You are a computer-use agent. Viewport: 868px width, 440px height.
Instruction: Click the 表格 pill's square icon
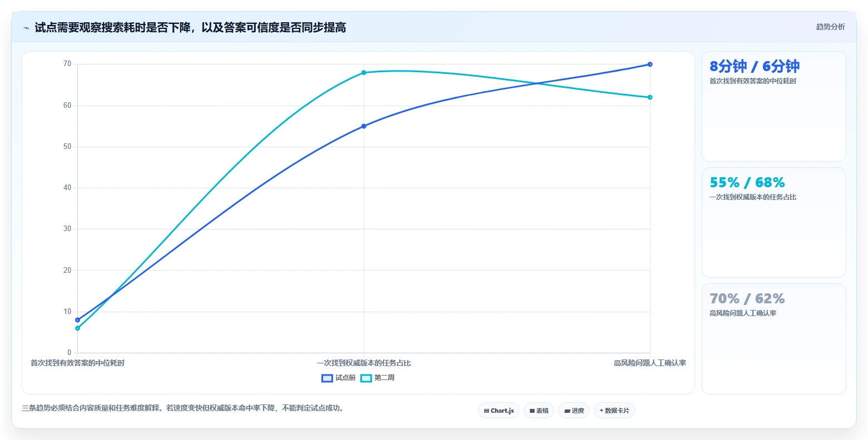click(x=532, y=411)
